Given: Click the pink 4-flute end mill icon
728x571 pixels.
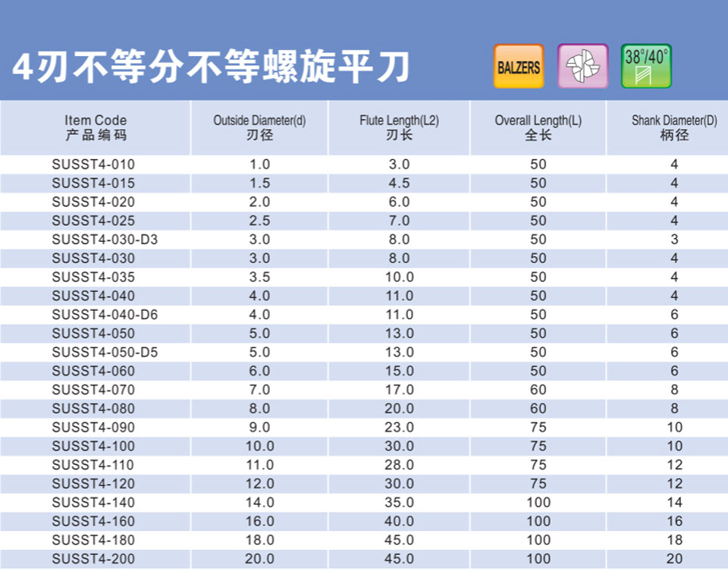Looking at the screenshot, I should 582,67.
